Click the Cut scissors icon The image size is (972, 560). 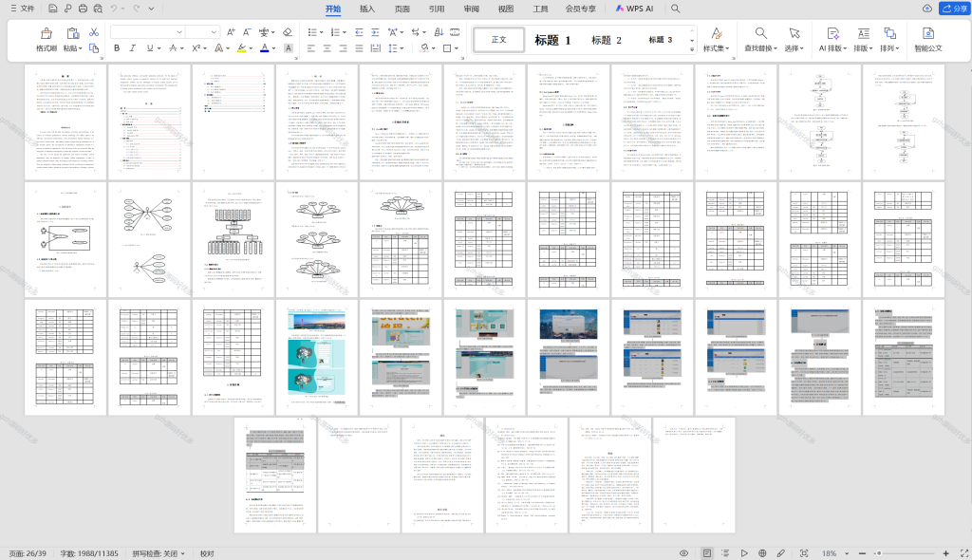[94, 32]
